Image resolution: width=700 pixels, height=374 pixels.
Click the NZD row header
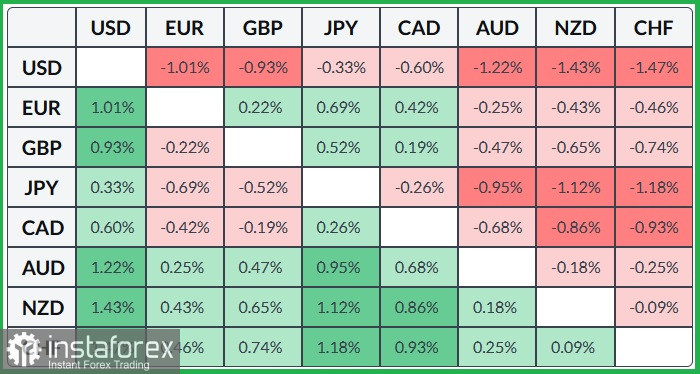pyautogui.click(x=42, y=308)
